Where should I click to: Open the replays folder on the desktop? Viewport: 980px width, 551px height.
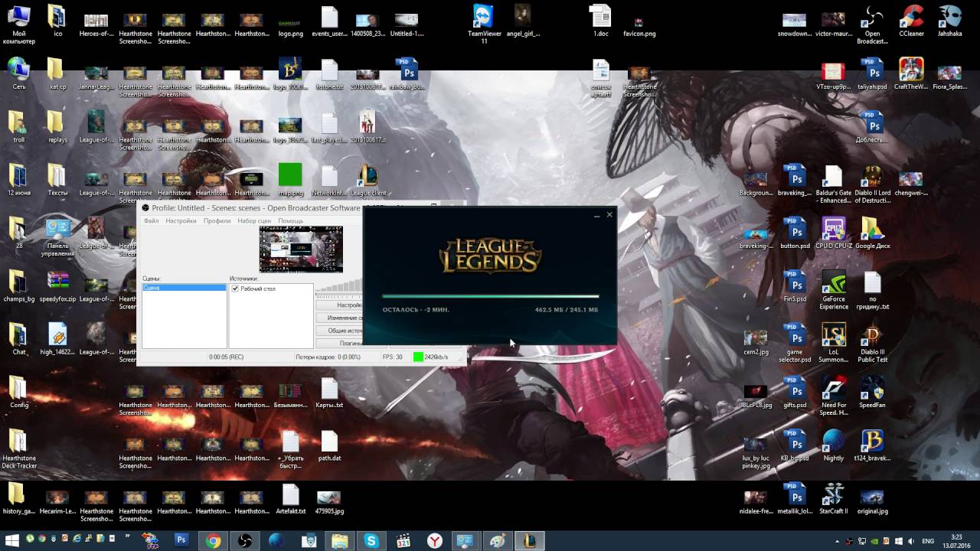pos(57,126)
